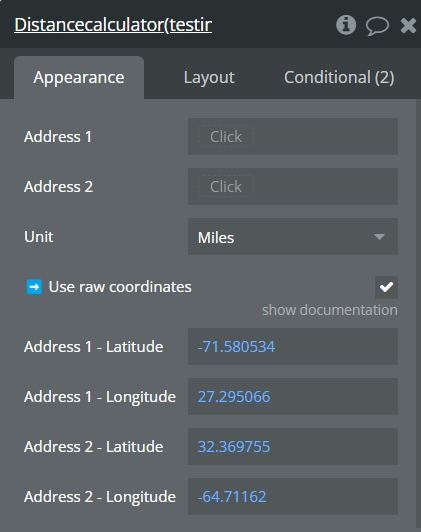Close the property editor panel

(x=408, y=25)
